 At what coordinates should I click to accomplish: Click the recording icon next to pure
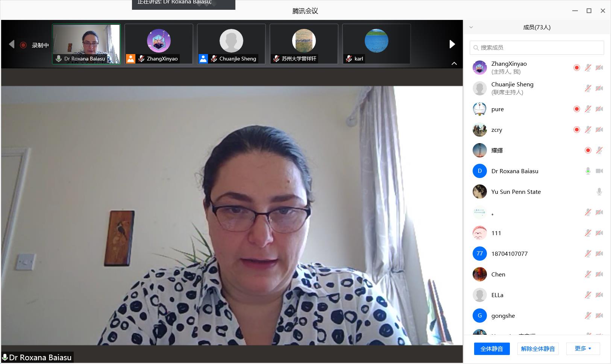pos(576,109)
